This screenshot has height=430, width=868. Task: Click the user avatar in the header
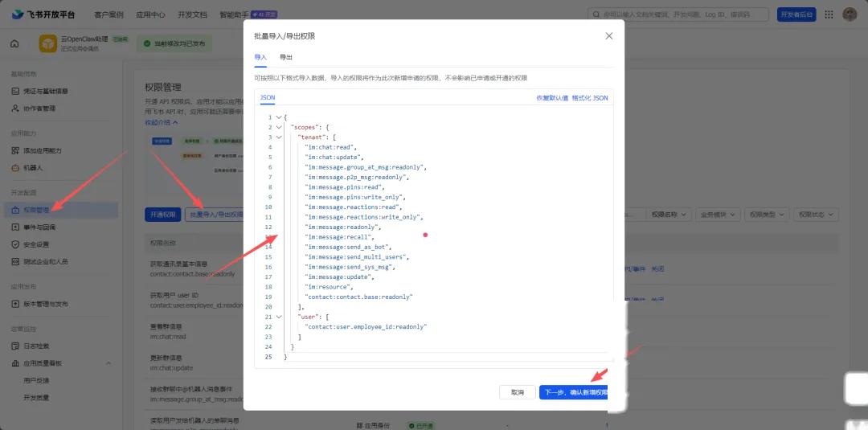(x=850, y=14)
